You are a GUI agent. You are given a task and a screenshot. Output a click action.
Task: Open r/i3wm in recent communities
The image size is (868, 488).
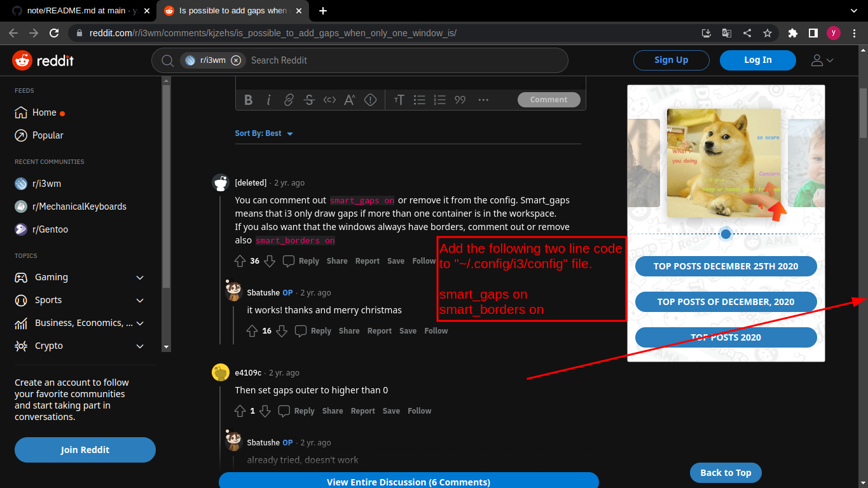coord(38,184)
